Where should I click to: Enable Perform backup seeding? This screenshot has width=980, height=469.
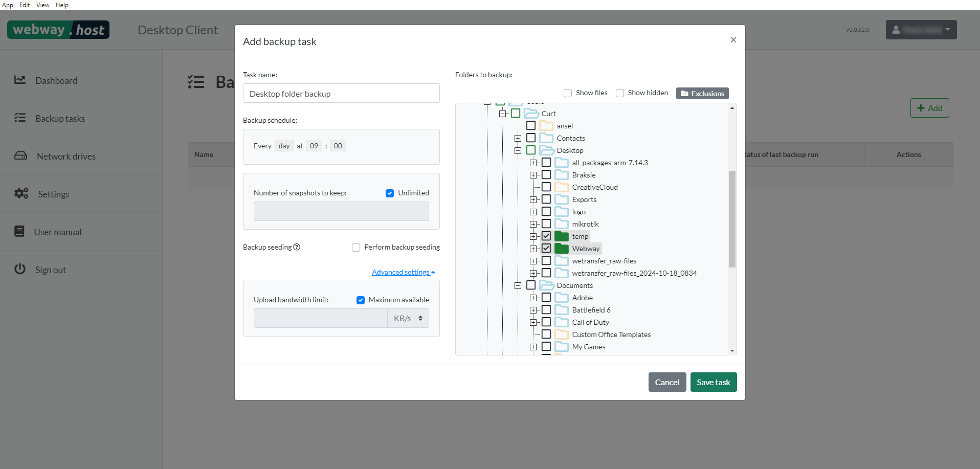[x=355, y=247]
